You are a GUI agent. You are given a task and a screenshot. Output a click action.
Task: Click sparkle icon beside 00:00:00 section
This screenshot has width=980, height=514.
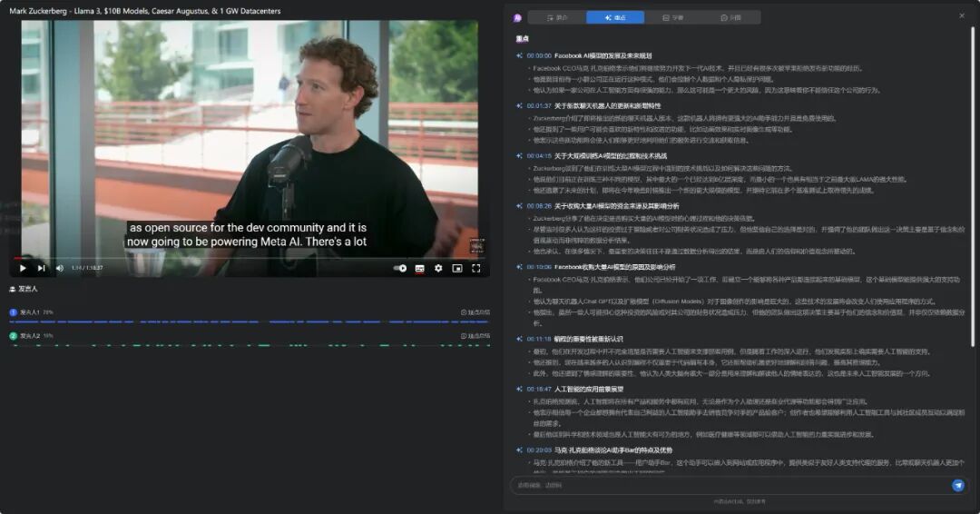519,55
